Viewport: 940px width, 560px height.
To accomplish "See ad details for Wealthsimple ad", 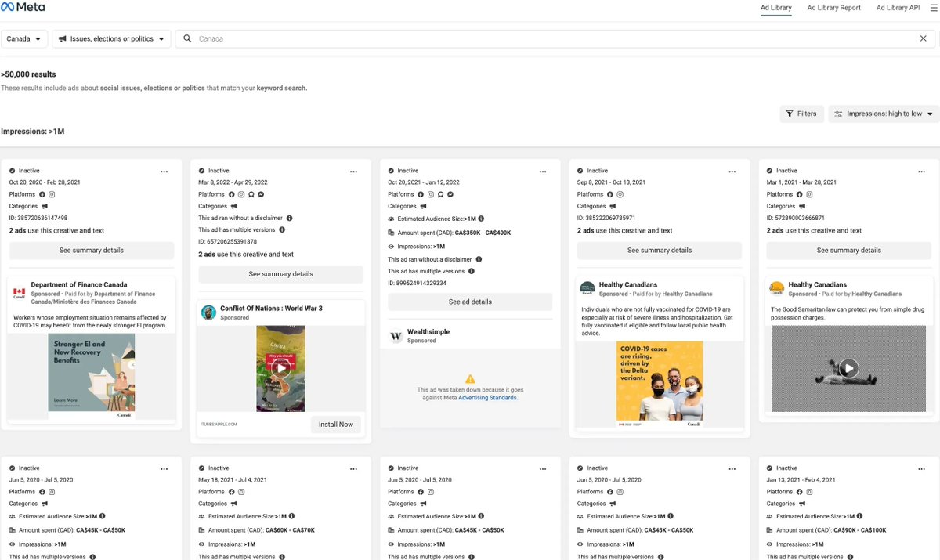I will [x=470, y=302].
